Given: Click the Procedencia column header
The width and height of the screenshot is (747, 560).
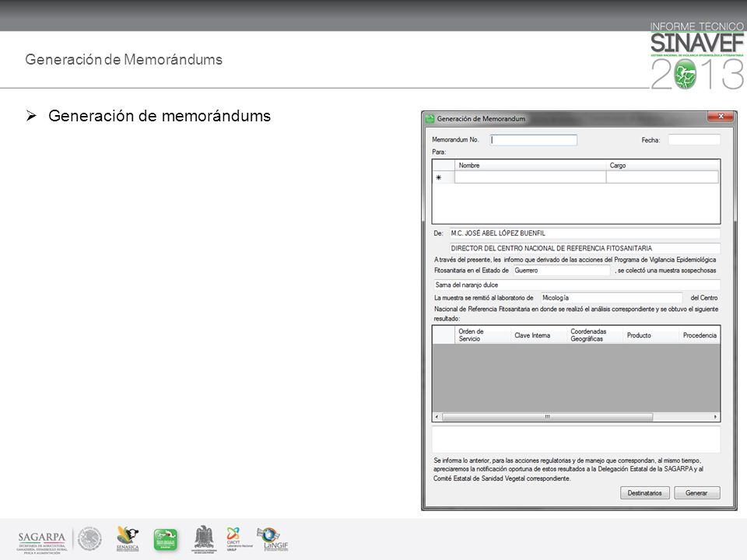Looking at the screenshot, I should coord(700,334).
